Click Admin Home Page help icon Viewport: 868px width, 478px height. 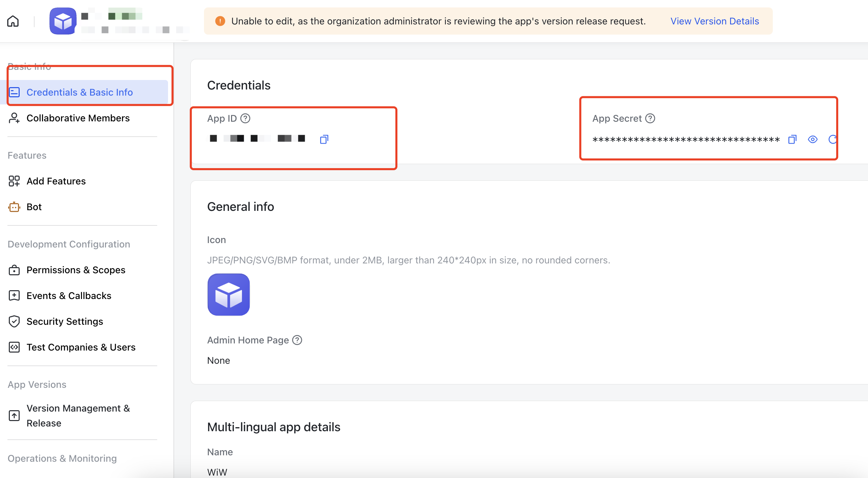tap(297, 340)
